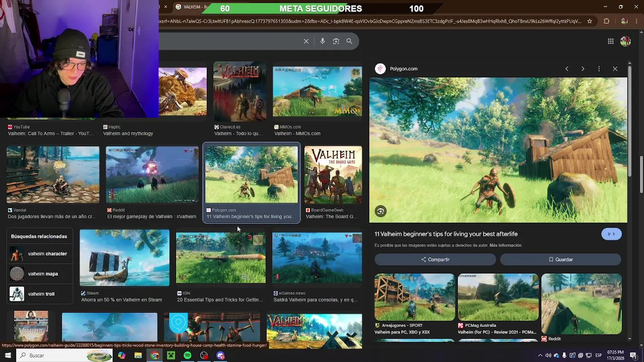Open the volume control tray icon

pyautogui.click(x=548, y=355)
